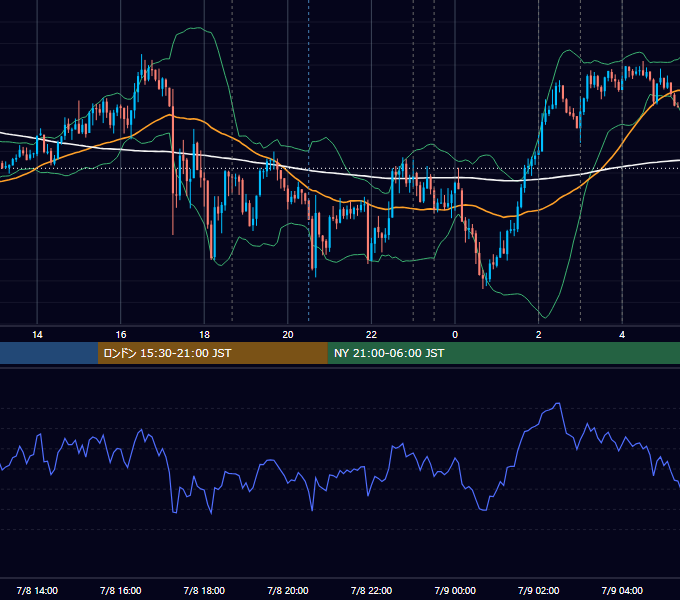Click the 7/9 02:00 date label
Image resolution: width=680 pixels, height=600 pixels.
pyautogui.click(x=539, y=590)
